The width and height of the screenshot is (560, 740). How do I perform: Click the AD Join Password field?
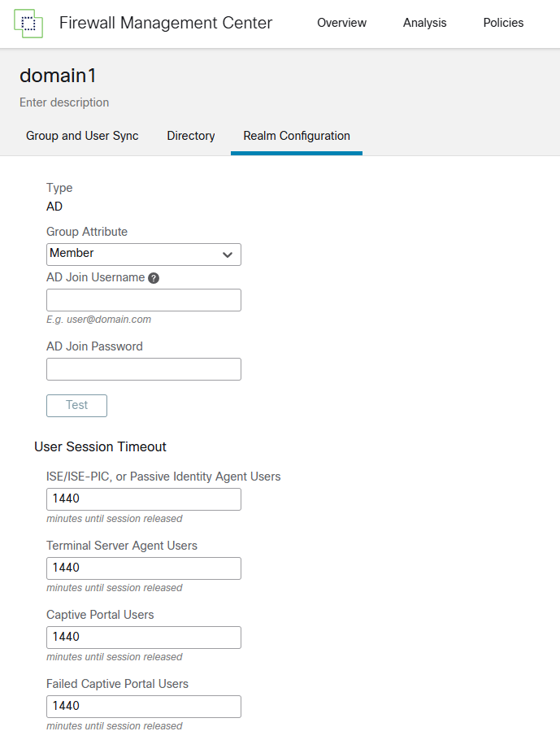point(143,369)
